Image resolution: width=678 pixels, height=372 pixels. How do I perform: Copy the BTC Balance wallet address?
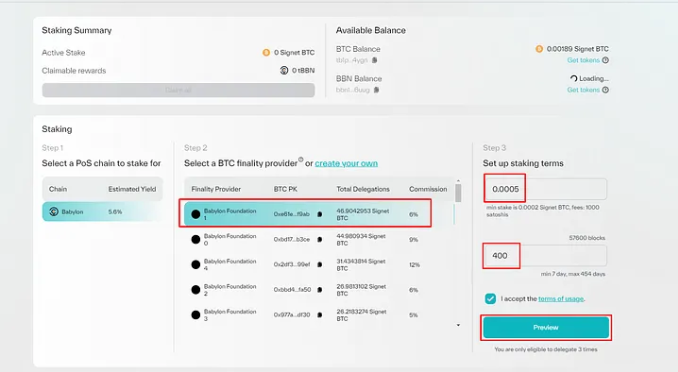point(375,60)
